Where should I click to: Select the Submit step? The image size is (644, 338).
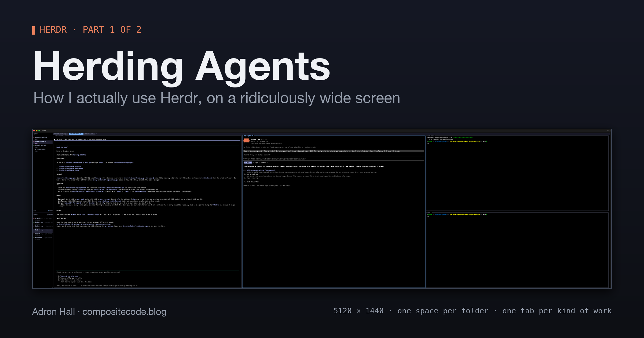262,163
